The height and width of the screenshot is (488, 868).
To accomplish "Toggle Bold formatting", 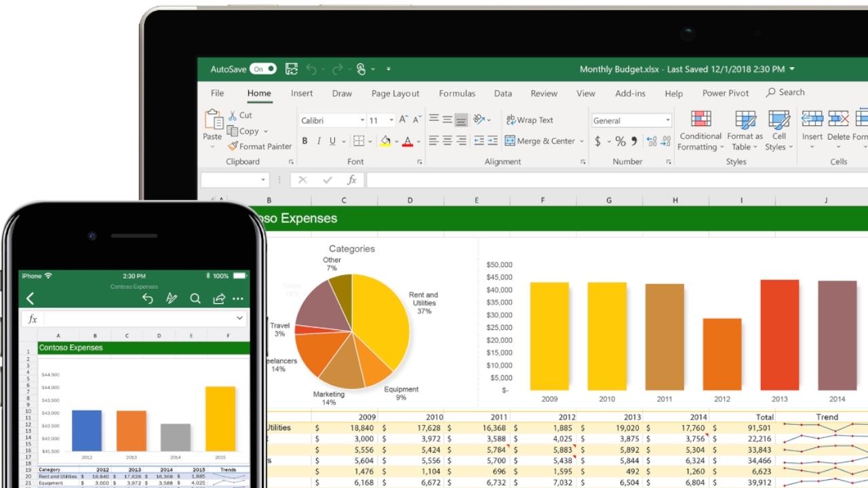I will coord(304,141).
